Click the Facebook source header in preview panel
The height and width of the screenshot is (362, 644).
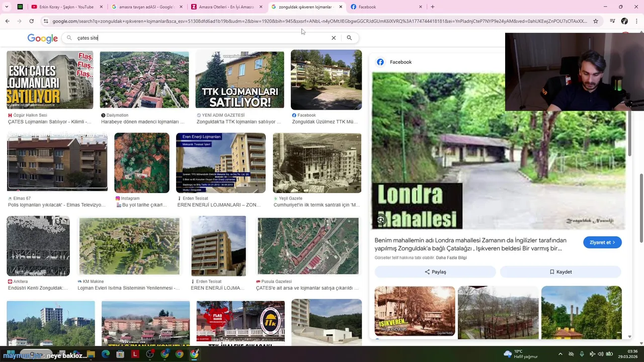[394, 62]
